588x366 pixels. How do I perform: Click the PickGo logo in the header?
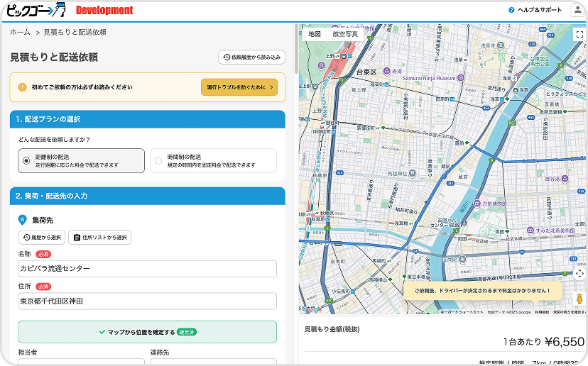(36, 10)
